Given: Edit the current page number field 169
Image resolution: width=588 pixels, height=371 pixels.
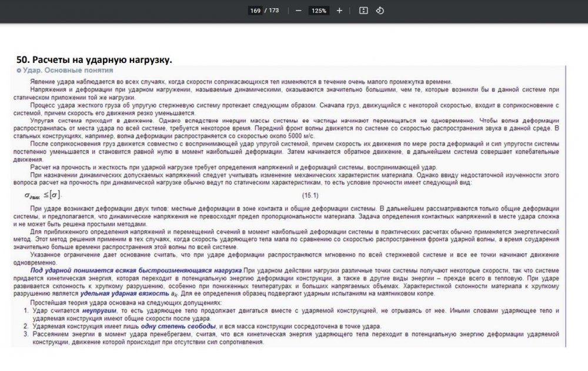Looking at the screenshot, I should coord(255,11).
